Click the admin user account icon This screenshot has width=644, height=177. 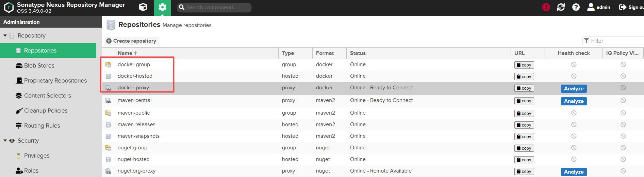(x=591, y=7)
